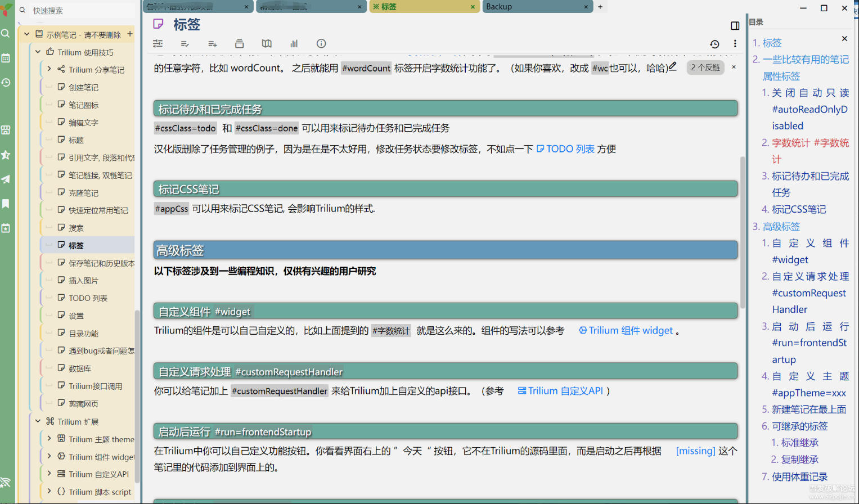Open the 笔记图标 note in tree

pyautogui.click(x=83, y=105)
